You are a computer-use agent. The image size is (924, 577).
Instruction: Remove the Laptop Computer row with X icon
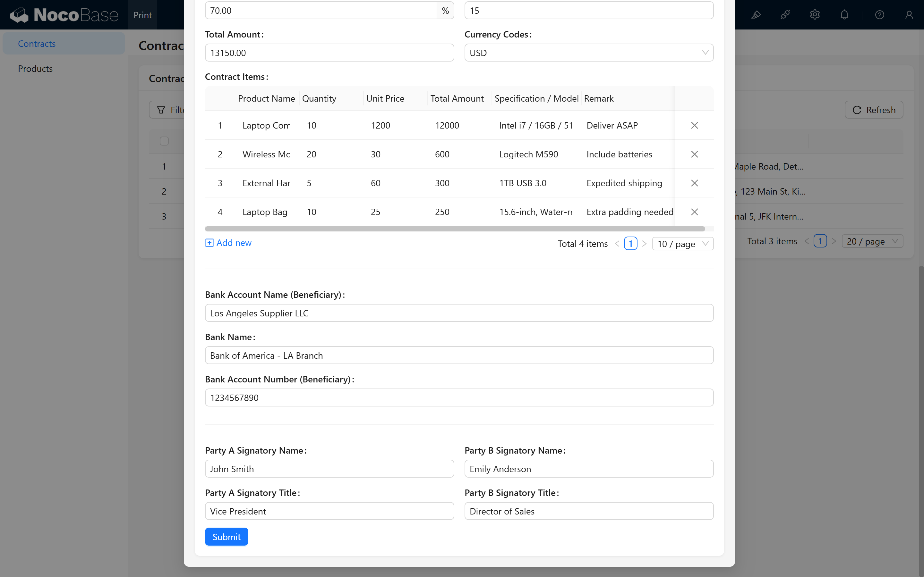click(694, 125)
